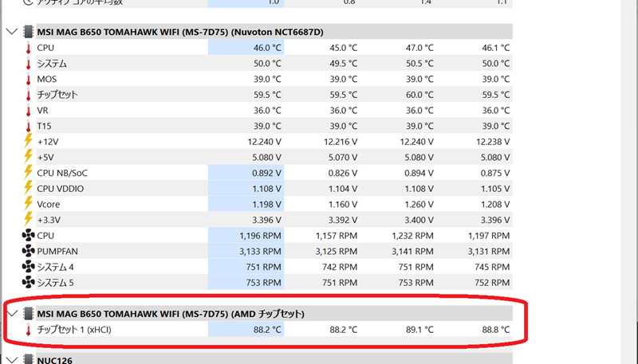Select the CPU VDDIO sensor label
The height and width of the screenshot is (364, 638).
(61, 189)
